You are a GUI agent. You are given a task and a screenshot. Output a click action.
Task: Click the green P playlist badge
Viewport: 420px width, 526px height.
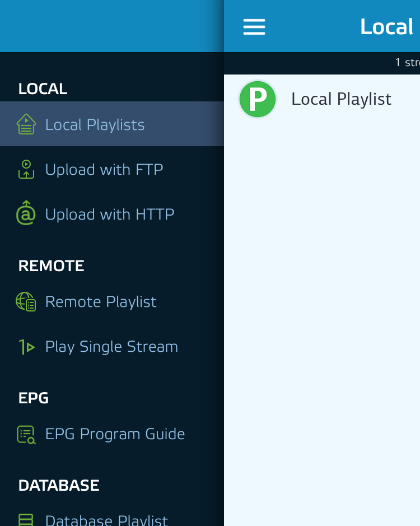[258, 99]
